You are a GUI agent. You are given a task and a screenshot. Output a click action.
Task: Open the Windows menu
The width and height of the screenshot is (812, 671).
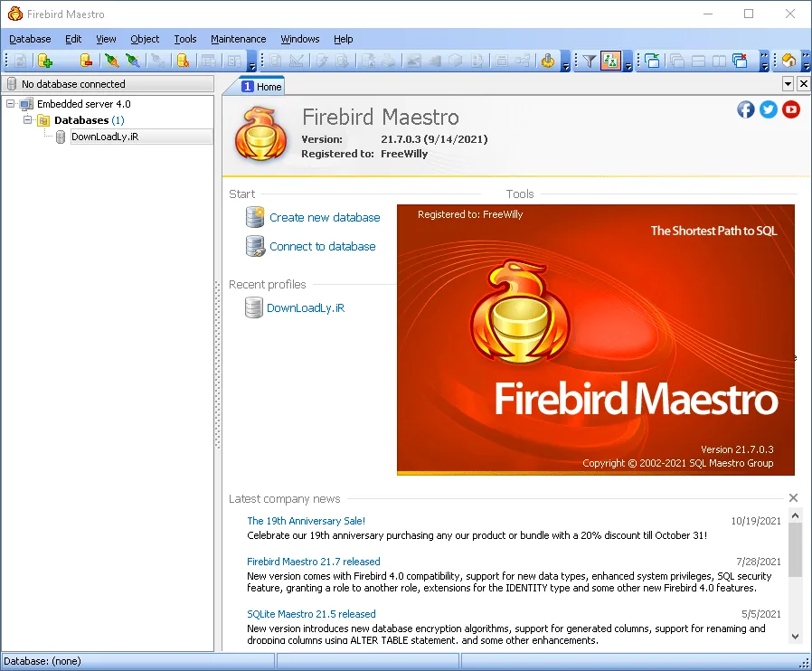pyautogui.click(x=300, y=39)
